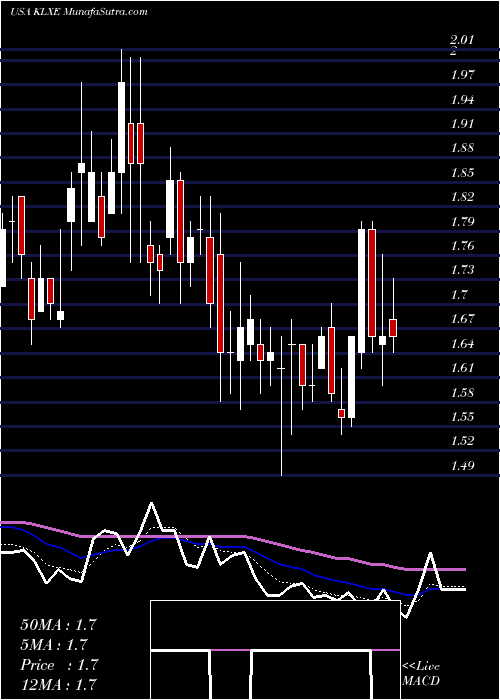
Task: Click the 1.91 price axis label
Action: 461,124
